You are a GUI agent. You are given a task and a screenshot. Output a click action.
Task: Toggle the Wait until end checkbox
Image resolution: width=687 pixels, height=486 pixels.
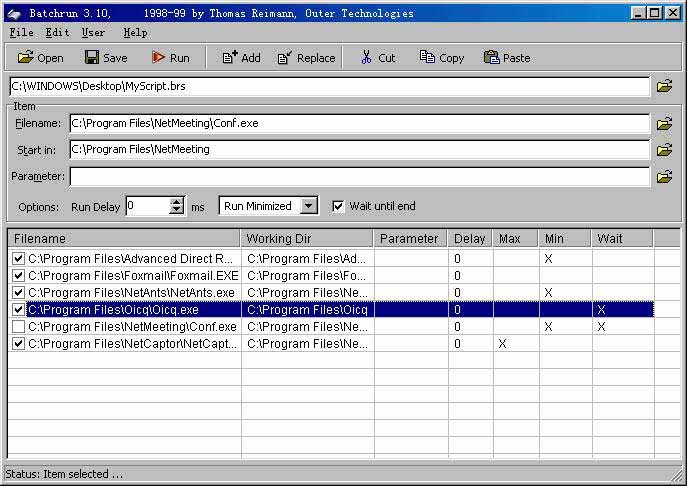[x=338, y=206]
